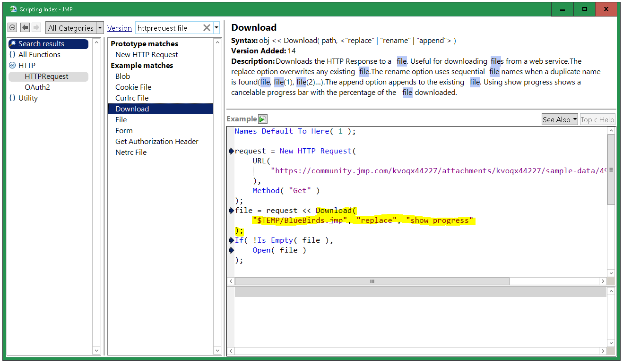Click the parentheses icon beside All Functions
The height and width of the screenshot is (364, 623).
point(12,54)
